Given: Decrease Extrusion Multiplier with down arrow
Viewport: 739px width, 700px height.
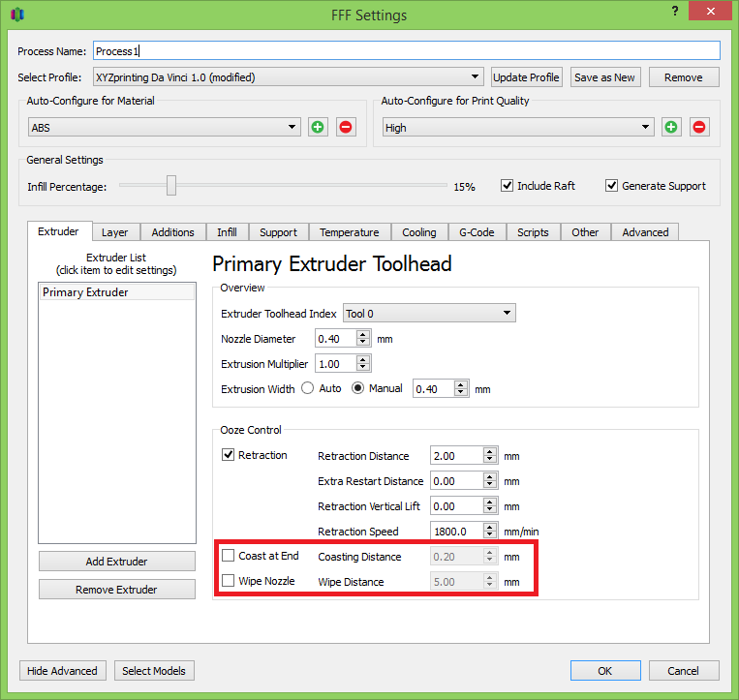Looking at the screenshot, I should click(x=363, y=368).
